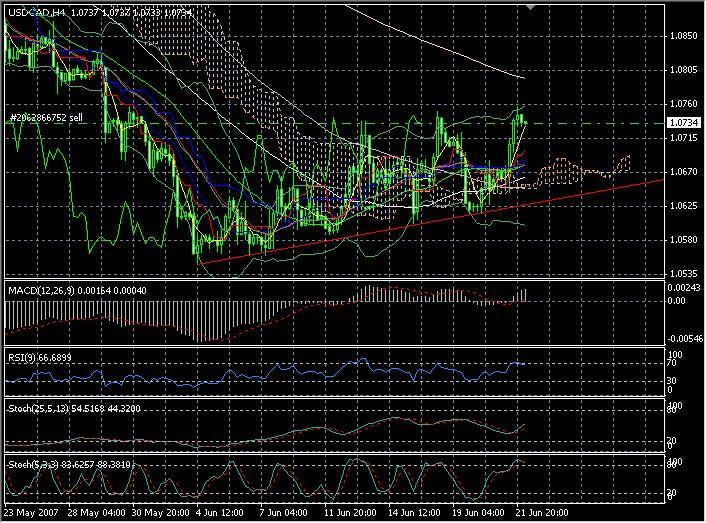Click the 1.0805 price axis label
The image size is (706, 523).
pos(683,70)
